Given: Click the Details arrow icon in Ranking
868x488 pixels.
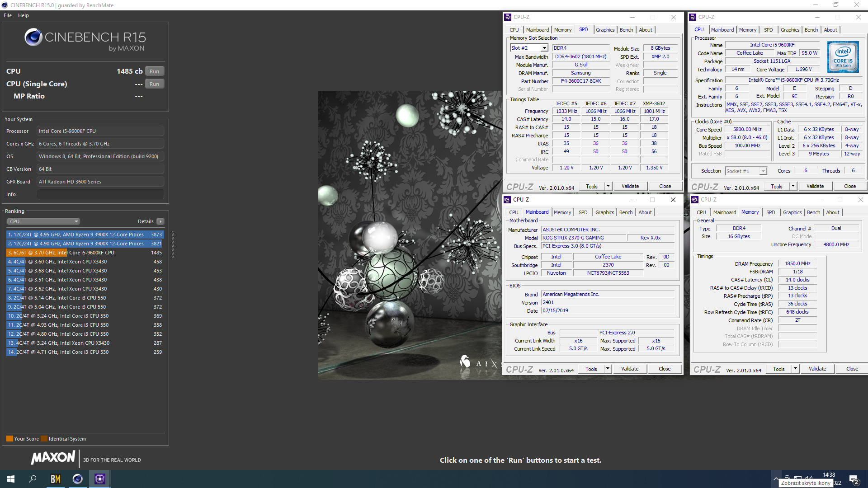Looking at the screenshot, I should click(x=160, y=221).
